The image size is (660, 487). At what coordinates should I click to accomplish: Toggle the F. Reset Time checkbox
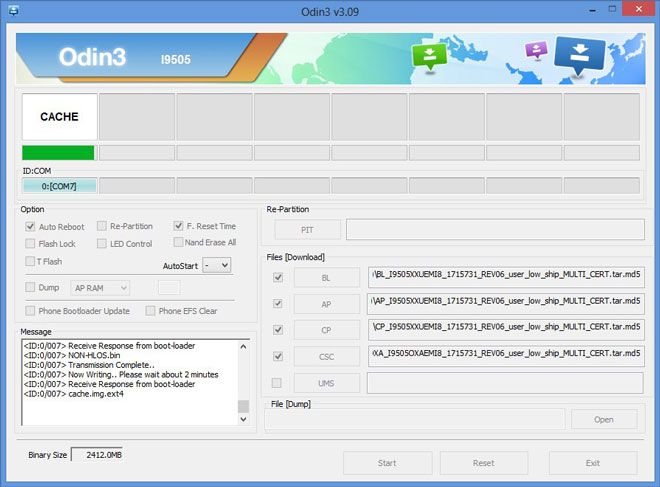click(178, 226)
